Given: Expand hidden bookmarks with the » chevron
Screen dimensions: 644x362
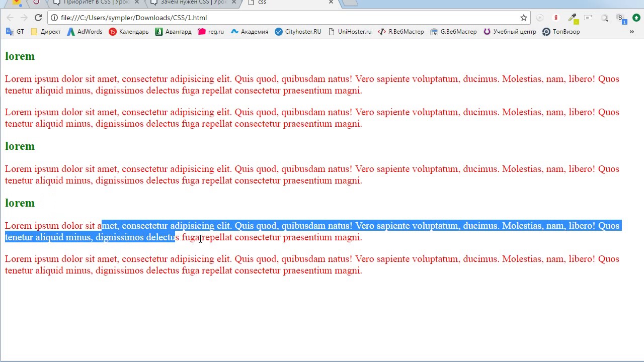Looking at the screenshot, I should point(632,32).
